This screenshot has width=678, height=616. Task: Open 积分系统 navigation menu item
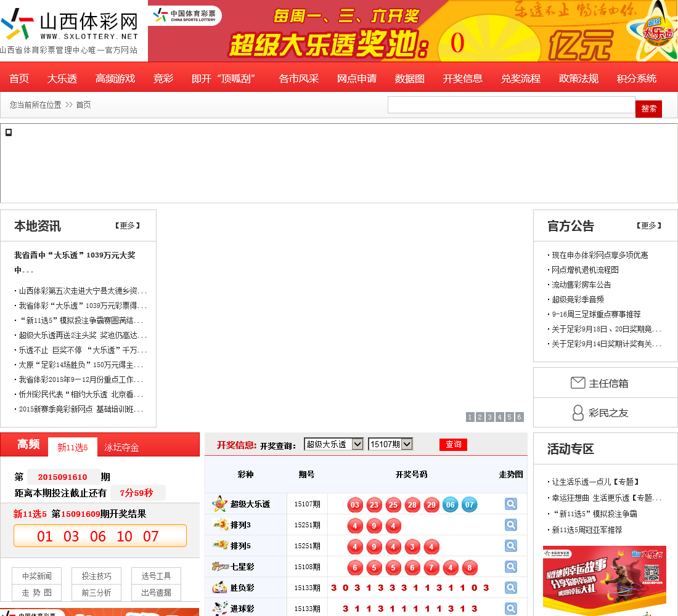(637, 78)
